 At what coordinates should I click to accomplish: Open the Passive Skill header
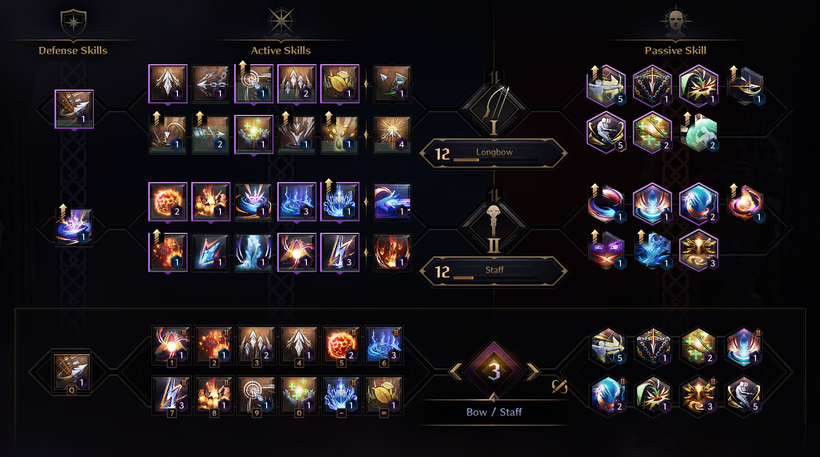(675, 50)
